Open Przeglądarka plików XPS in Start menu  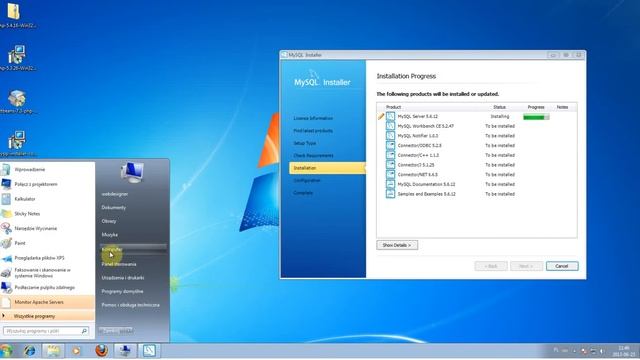(47, 258)
